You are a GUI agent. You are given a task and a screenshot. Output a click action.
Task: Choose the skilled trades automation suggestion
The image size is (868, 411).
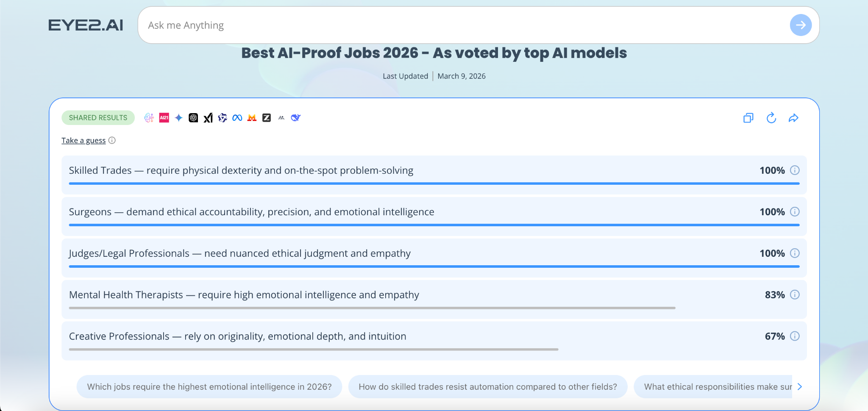[x=487, y=386]
